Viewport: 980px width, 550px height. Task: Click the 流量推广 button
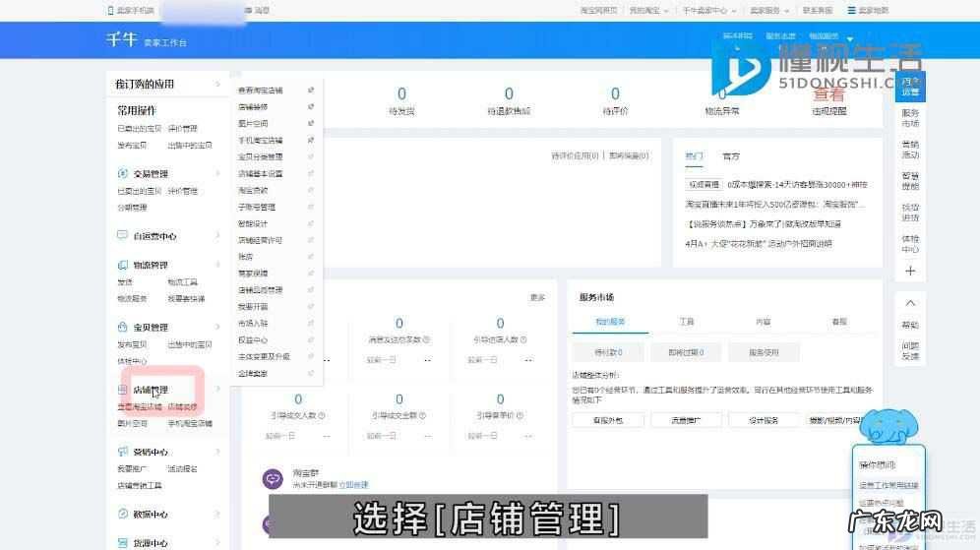(x=686, y=420)
